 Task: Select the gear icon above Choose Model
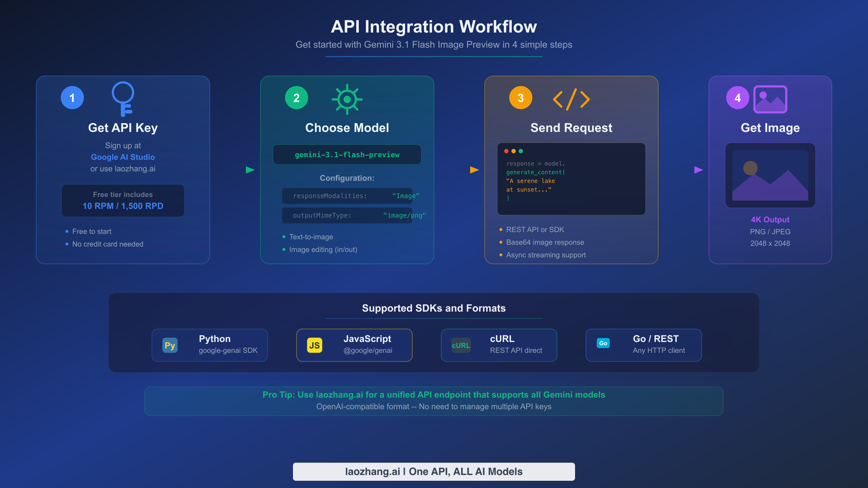(x=347, y=100)
